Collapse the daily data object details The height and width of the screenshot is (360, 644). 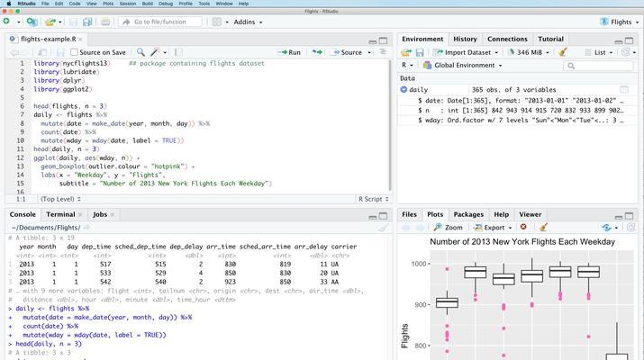click(404, 89)
